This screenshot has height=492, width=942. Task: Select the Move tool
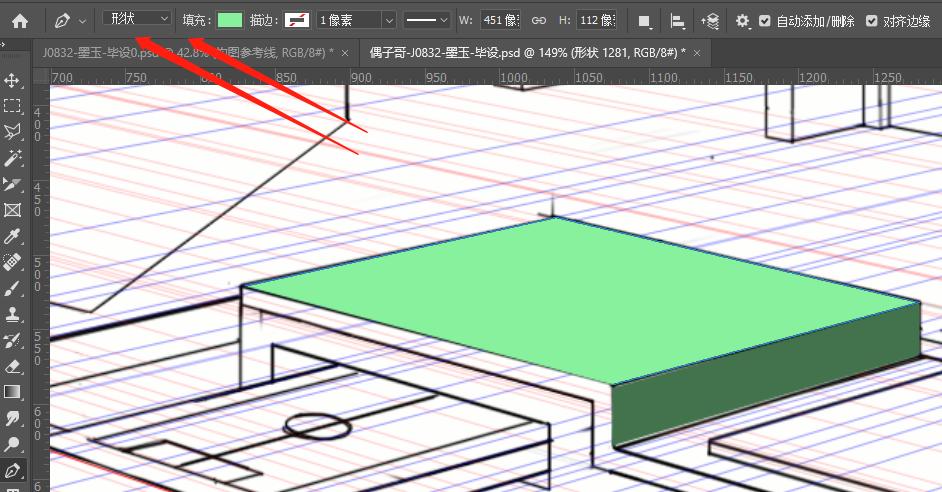pyautogui.click(x=13, y=80)
